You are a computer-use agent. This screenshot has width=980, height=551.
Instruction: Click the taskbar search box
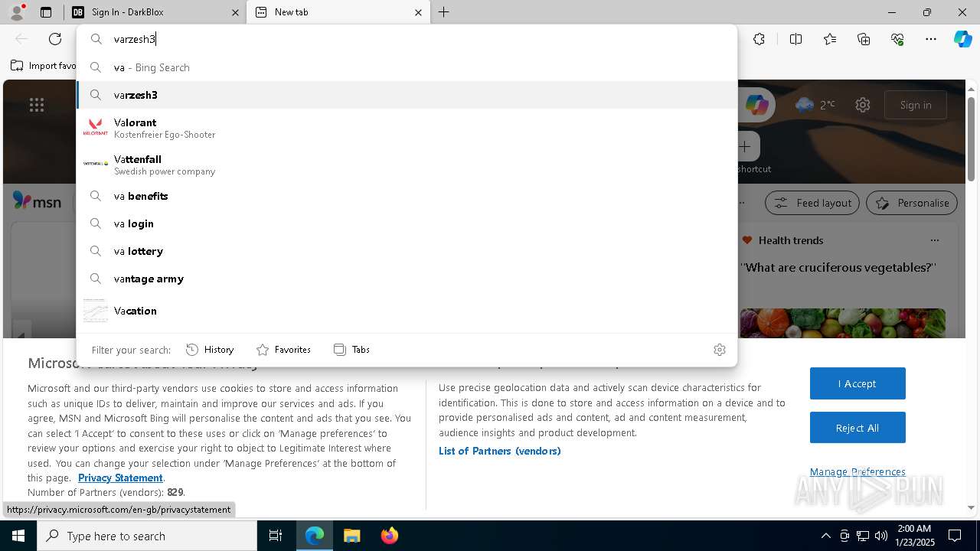click(147, 536)
